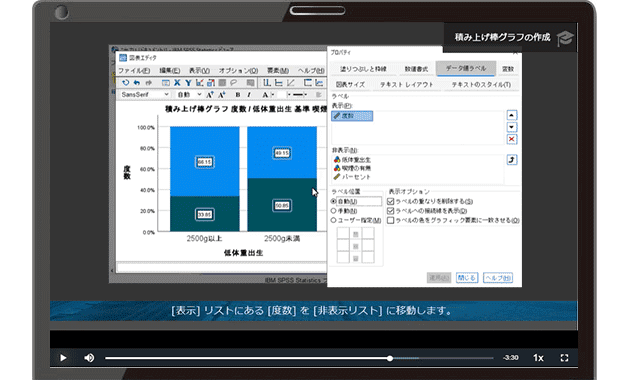The height and width of the screenshot is (380, 630).
Task: Move label down with the down arrow
Action: pos(511,127)
